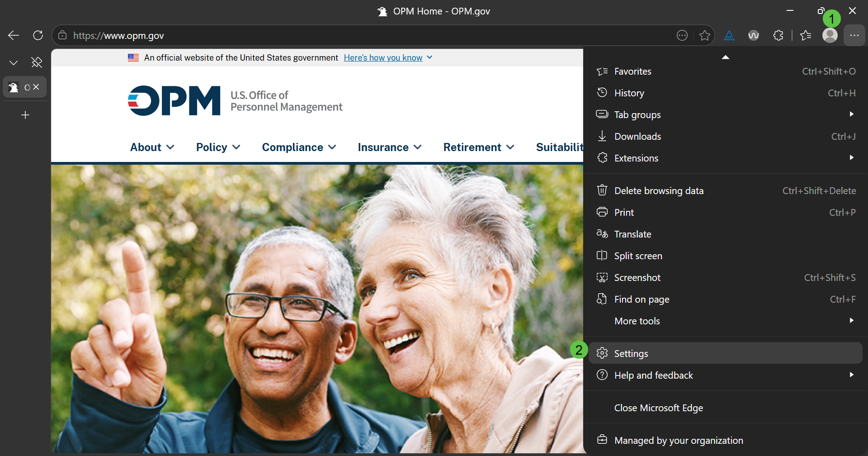Select Split screen option

point(726,256)
